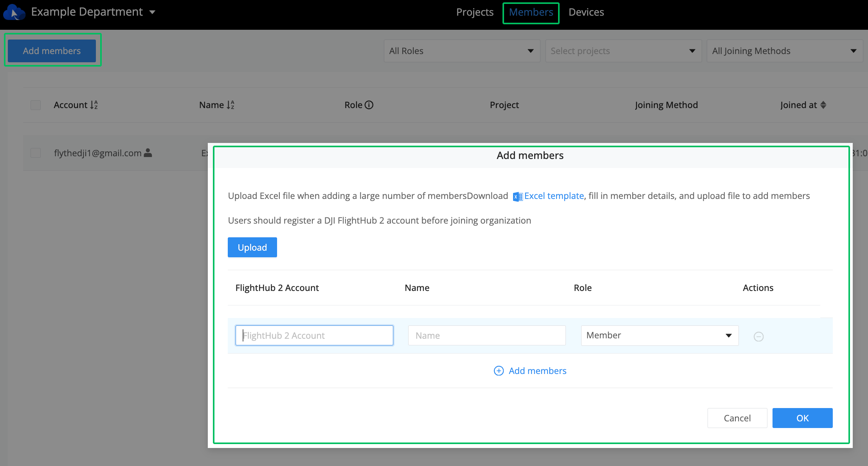Sort the table by Joined at

pos(823,105)
